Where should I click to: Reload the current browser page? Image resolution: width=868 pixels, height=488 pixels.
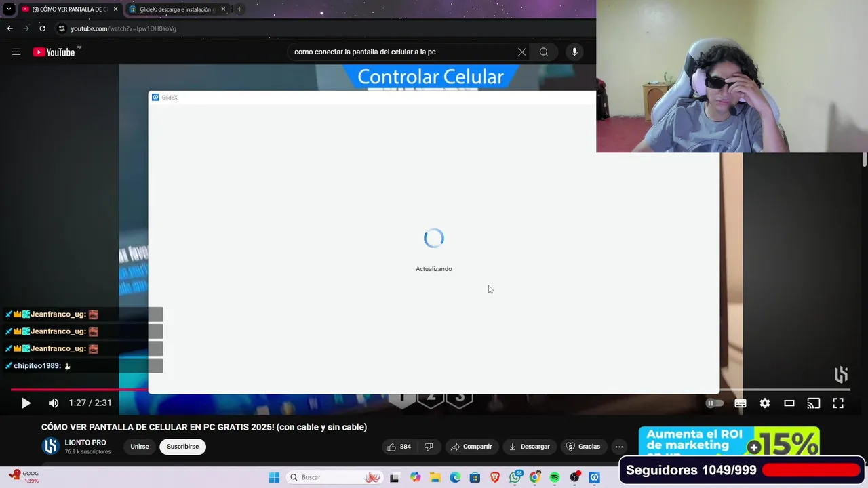(42, 28)
